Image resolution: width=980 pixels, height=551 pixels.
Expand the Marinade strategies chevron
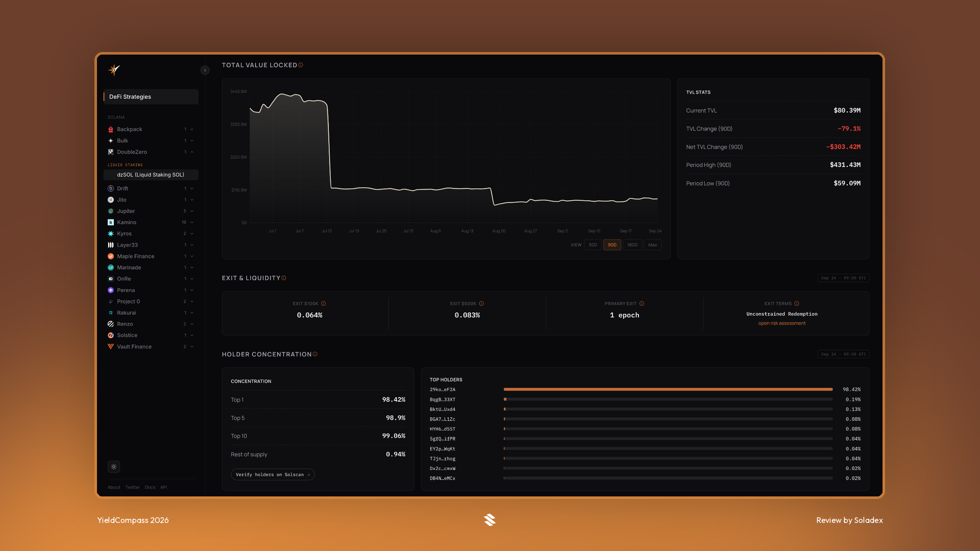click(192, 268)
